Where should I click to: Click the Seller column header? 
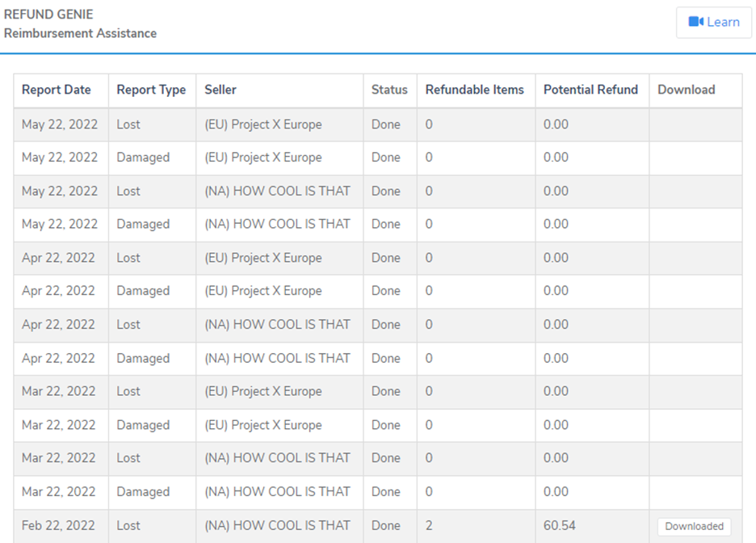click(220, 90)
